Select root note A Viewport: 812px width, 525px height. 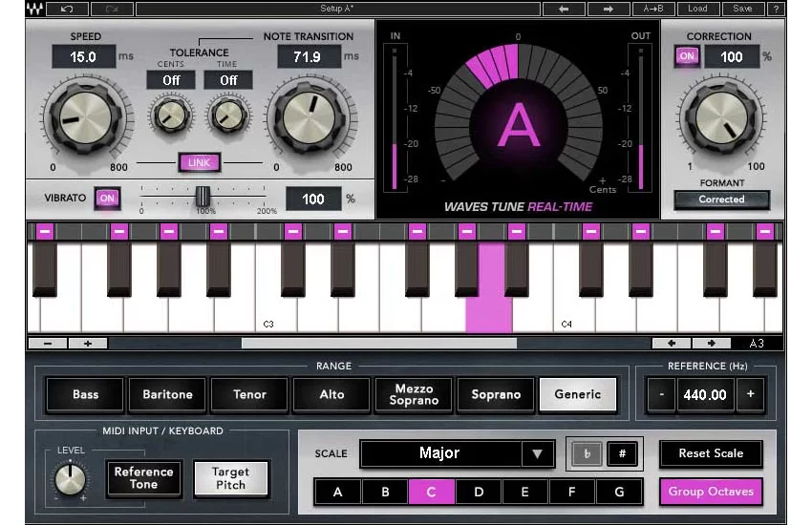tap(338, 492)
